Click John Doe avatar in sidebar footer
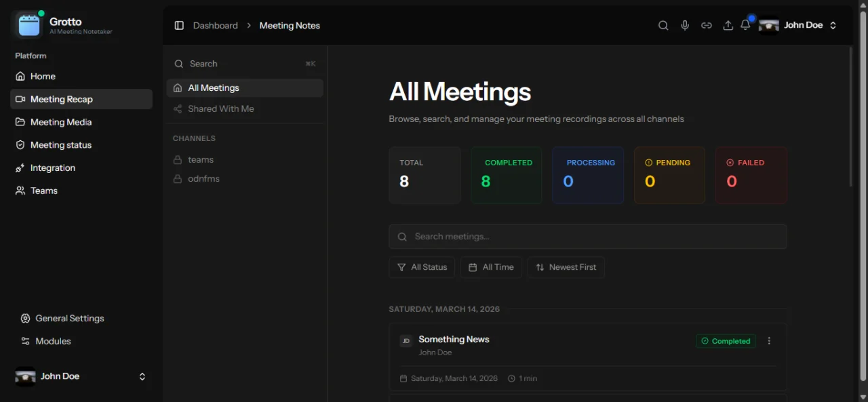The height and width of the screenshot is (402, 868). tap(25, 376)
